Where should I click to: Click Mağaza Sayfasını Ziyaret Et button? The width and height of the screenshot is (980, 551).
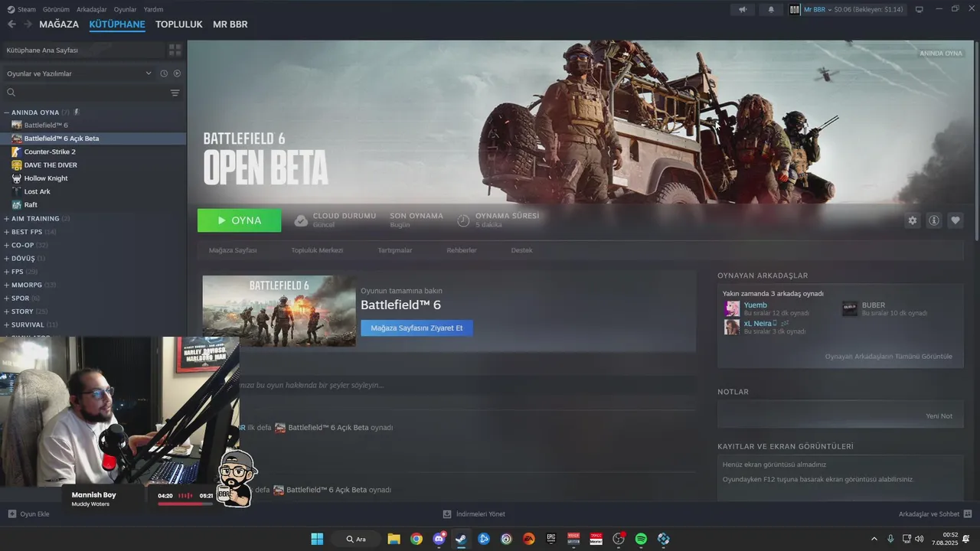click(x=416, y=328)
